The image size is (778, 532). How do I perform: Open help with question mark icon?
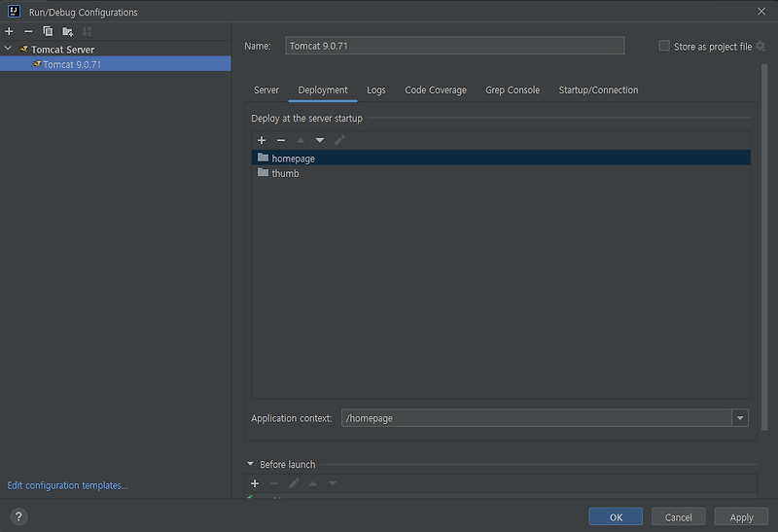click(x=18, y=516)
